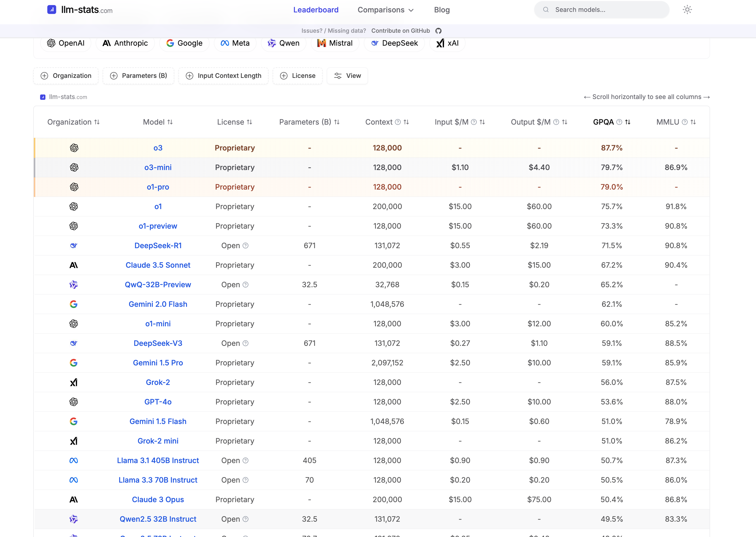
Task: Open the GPT-4o model link
Action: pyautogui.click(x=158, y=402)
